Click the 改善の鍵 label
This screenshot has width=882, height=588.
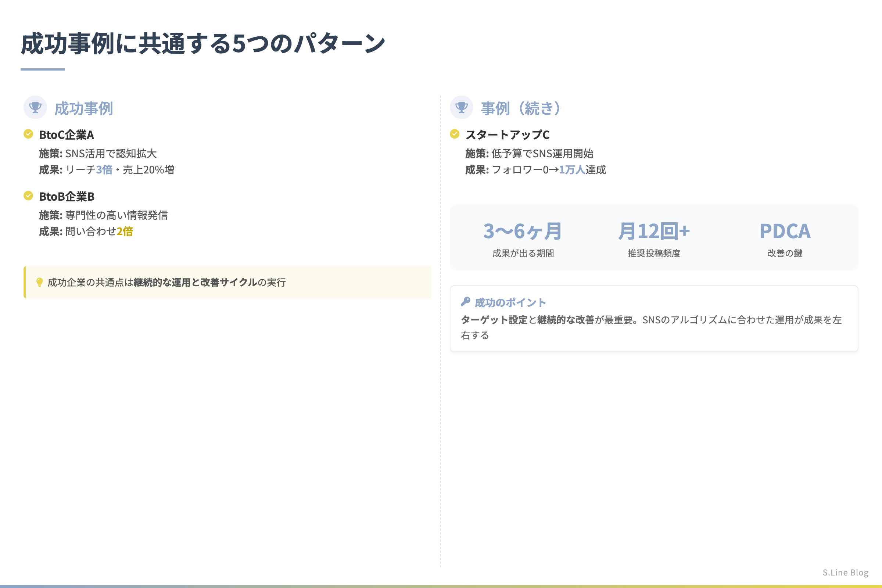coord(785,253)
